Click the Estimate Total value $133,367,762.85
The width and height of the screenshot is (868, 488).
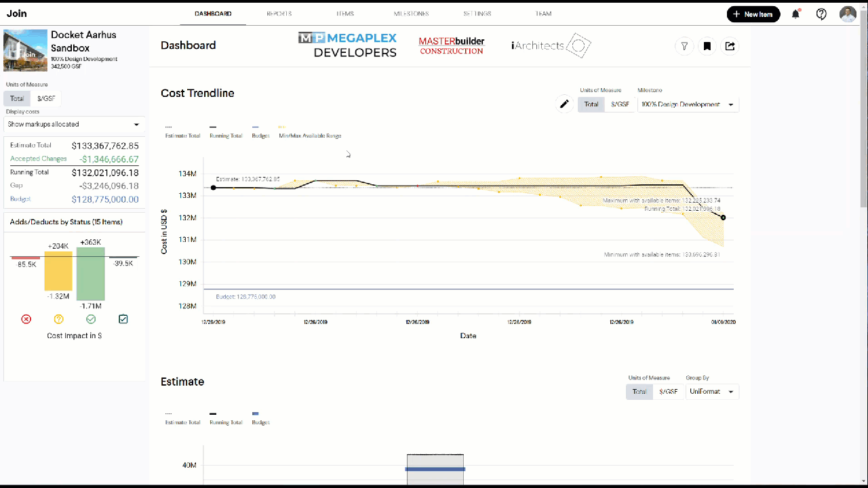(105, 146)
